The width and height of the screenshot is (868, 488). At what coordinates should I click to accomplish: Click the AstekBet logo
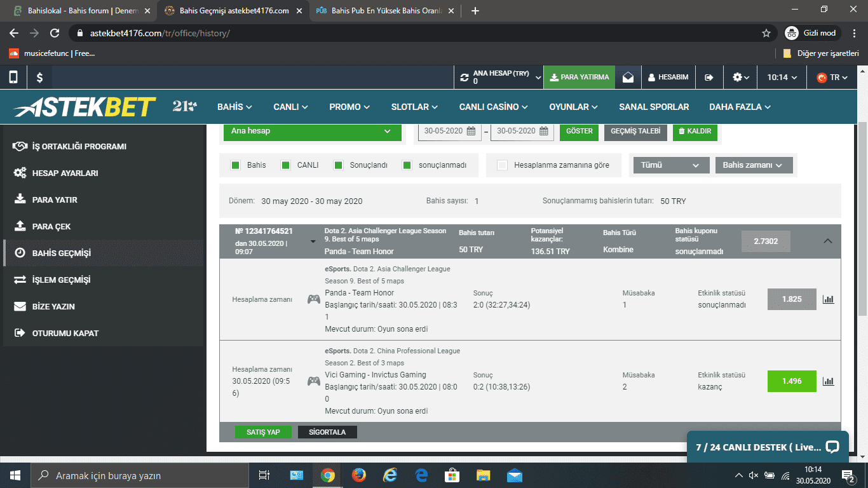(x=84, y=107)
